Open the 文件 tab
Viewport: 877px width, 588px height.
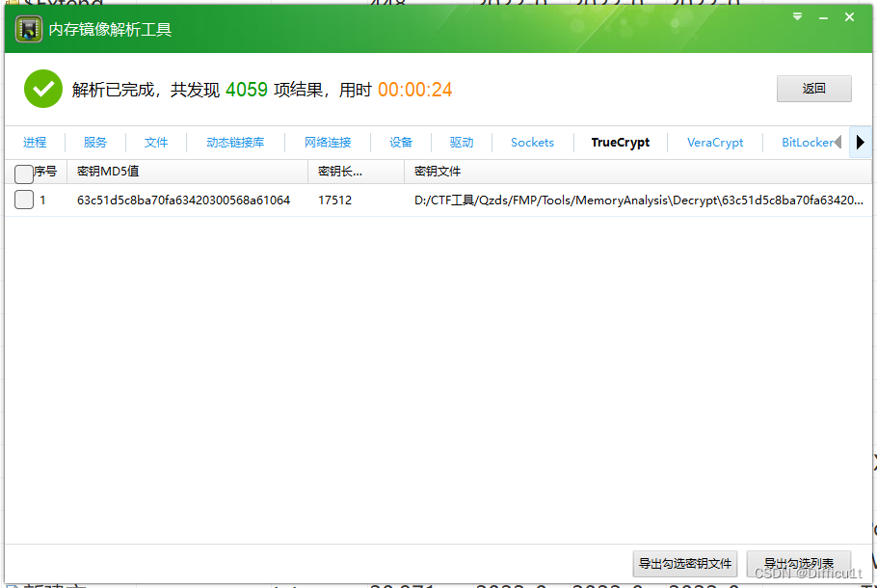(155, 142)
